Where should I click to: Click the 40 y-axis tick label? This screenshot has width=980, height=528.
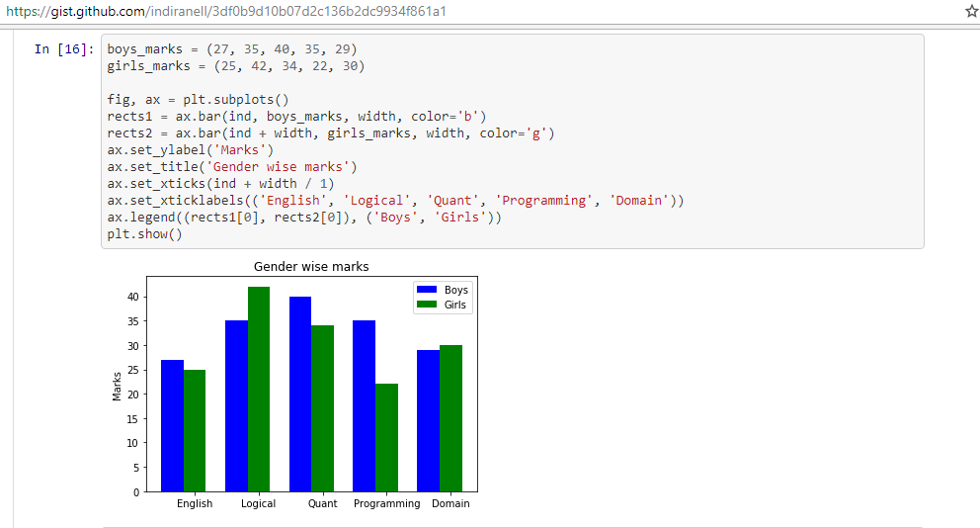(132, 298)
